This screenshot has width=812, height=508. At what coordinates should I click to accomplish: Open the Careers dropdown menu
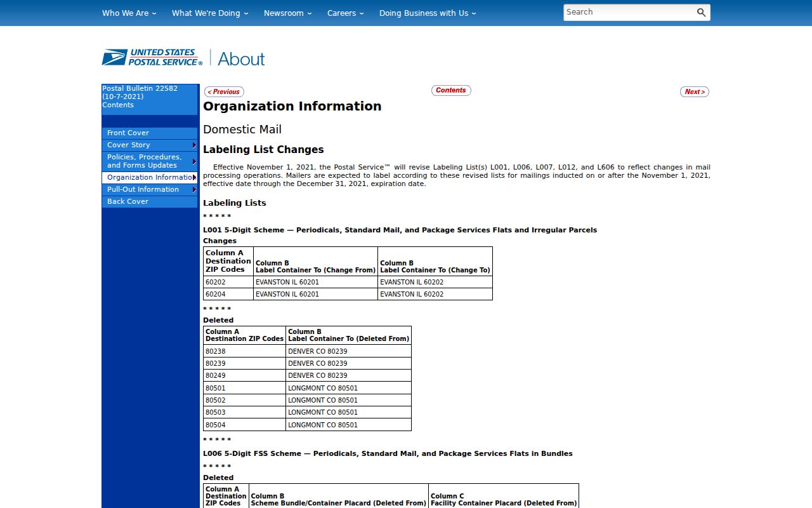[346, 13]
